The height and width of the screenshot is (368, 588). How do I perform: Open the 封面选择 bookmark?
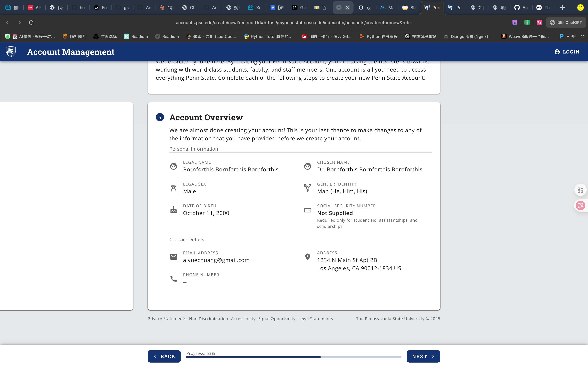pyautogui.click(x=105, y=36)
